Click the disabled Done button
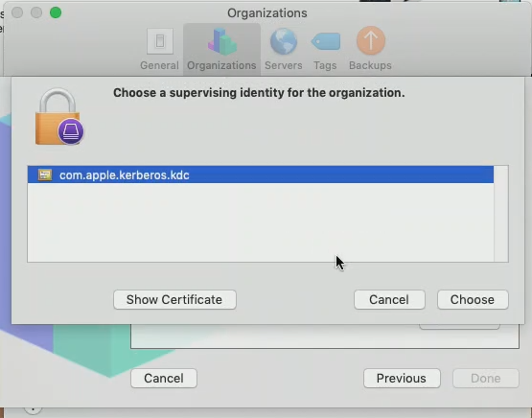Image resolution: width=532 pixels, height=418 pixels. [x=486, y=378]
